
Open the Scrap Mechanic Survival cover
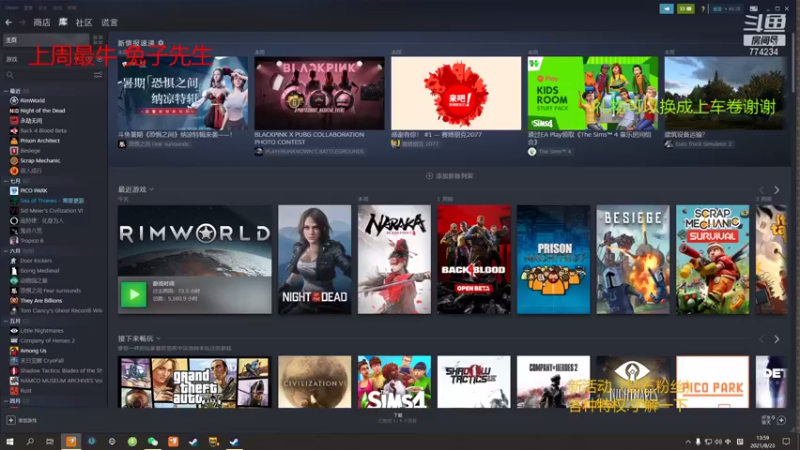click(712, 259)
